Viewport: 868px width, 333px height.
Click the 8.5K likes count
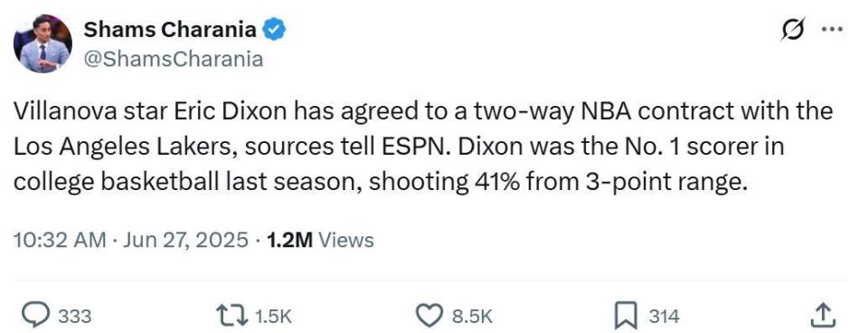[472, 317]
